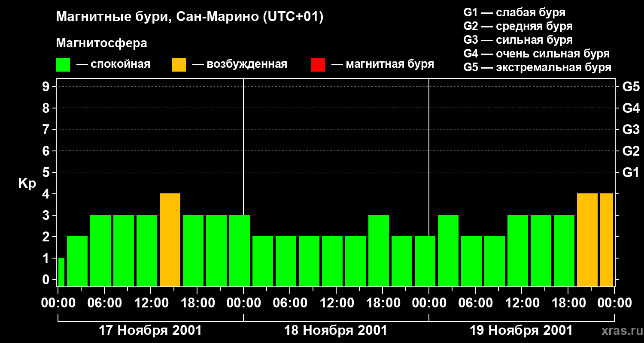644x343 pixels.
Task: Click the 'G4' label on the right axis
Action: click(x=631, y=108)
